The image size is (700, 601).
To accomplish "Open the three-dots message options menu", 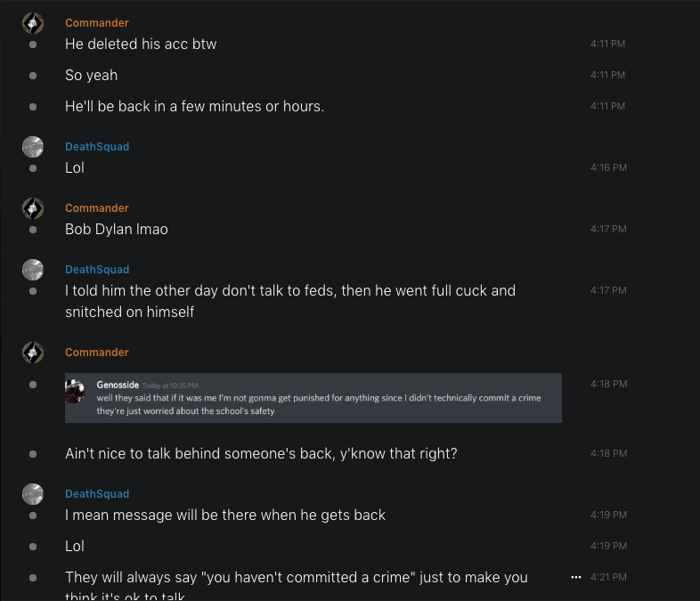I will point(576,577).
